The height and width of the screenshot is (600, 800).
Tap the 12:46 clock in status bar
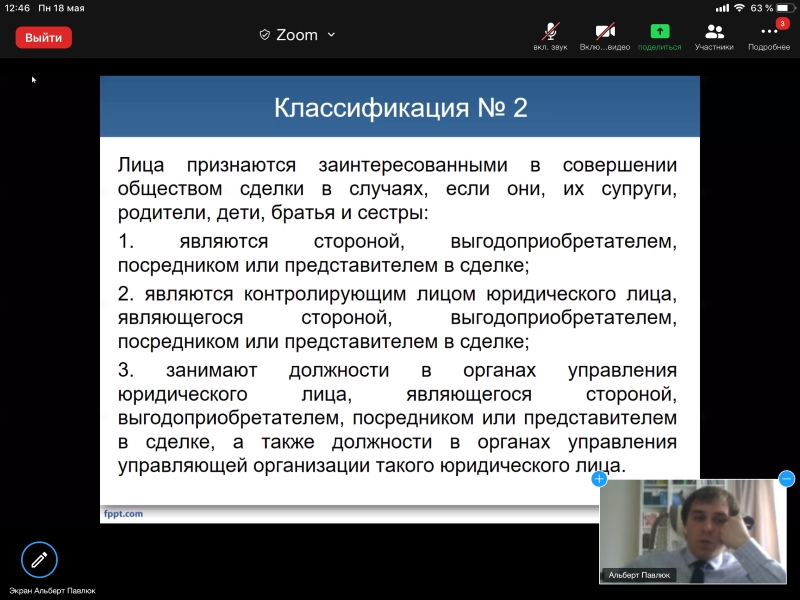(17, 8)
